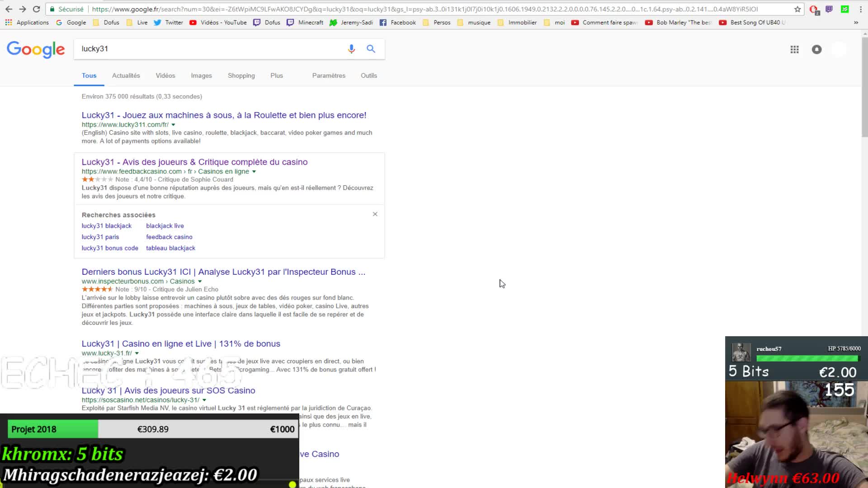Open the Twitch extension icon

[829, 9]
